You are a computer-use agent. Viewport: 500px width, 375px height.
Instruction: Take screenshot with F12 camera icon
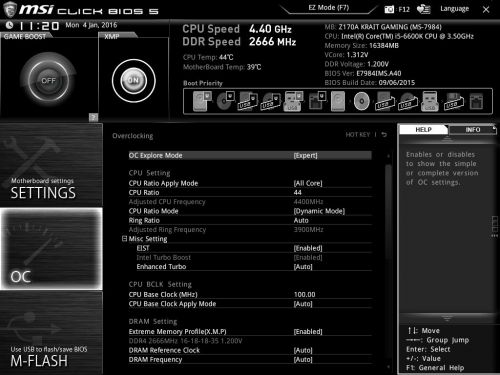(x=389, y=9)
